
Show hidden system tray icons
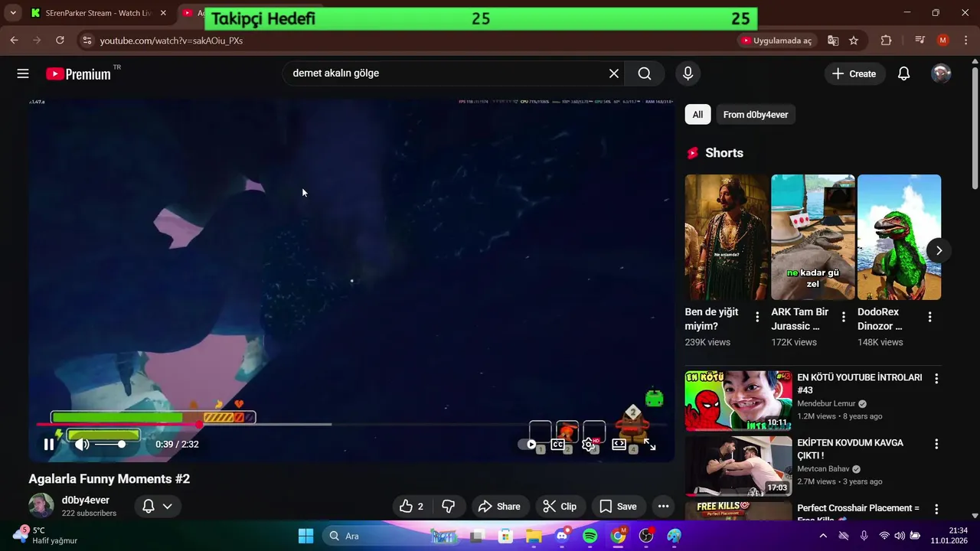tap(823, 536)
